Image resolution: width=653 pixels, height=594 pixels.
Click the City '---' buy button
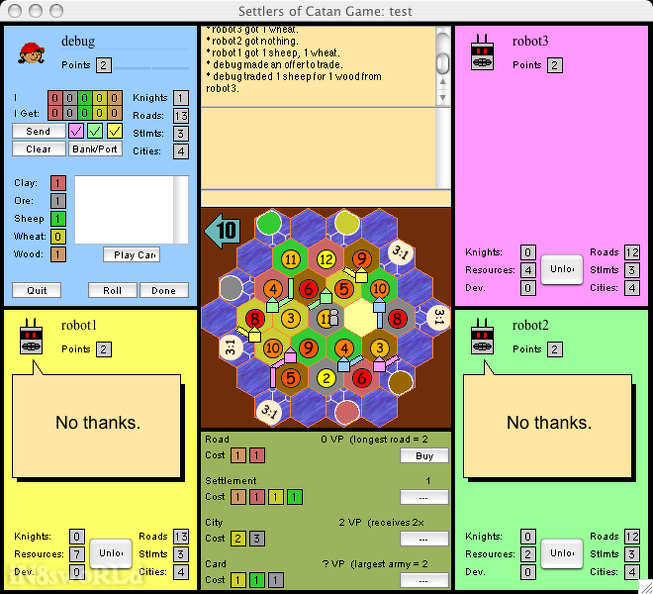pos(424,539)
